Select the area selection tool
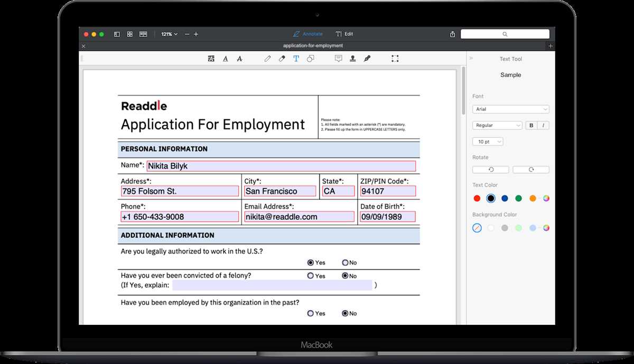Viewport: 634px width, 364px height. click(395, 59)
